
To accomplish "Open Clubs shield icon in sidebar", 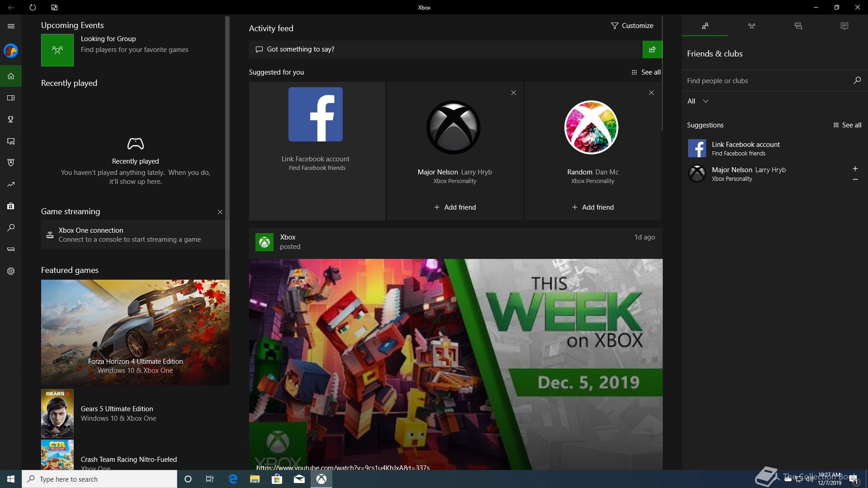I will [11, 163].
